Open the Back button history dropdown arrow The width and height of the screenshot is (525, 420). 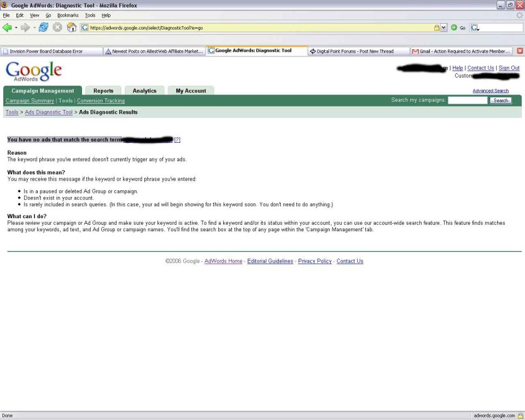click(x=16, y=28)
